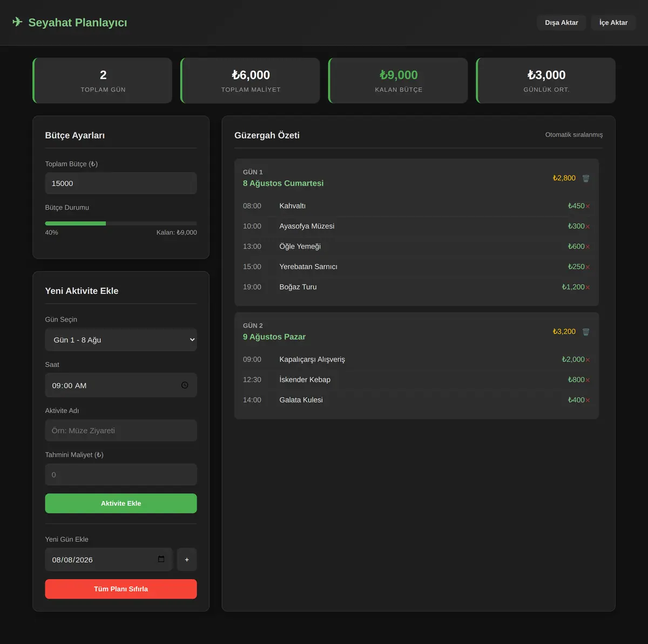Click the airplane logo icon

[x=17, y=22]
